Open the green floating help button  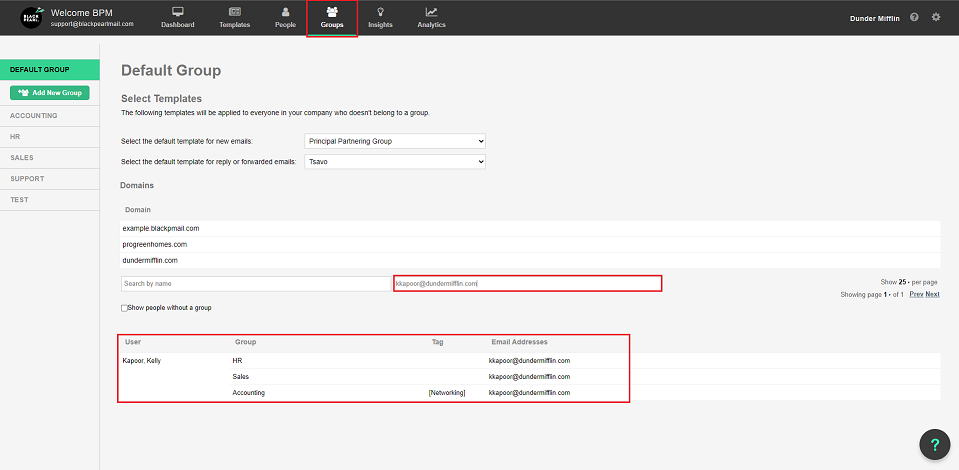tap(934, 445)
